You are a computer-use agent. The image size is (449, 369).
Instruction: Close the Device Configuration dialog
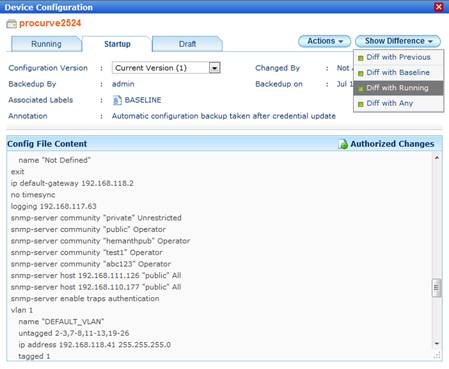pyautogui.click(x=439, y=7)
